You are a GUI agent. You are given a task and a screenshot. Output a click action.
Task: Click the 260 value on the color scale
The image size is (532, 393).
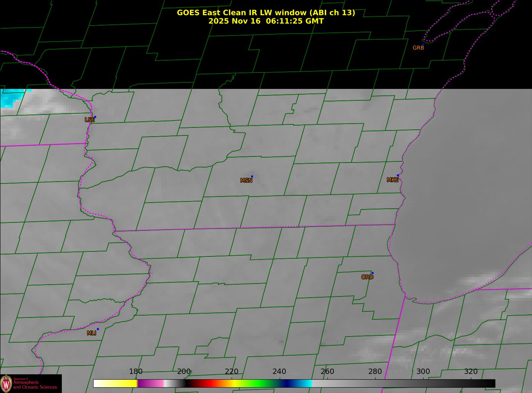coord(327,372)
